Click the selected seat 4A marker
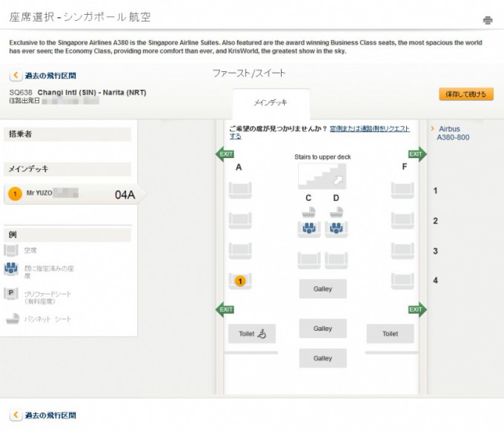This screenshot has width=504, height=431. click(x=240, y=281)
